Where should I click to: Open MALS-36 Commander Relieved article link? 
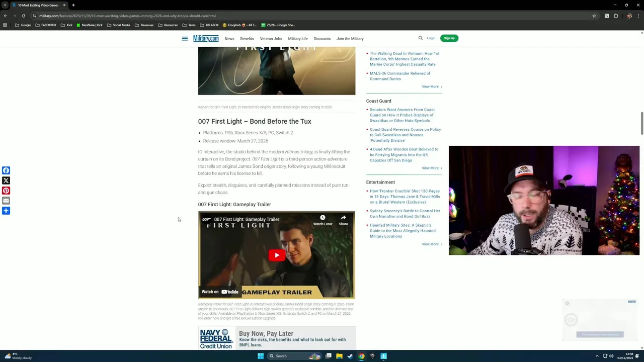click(x=400, y=76)
